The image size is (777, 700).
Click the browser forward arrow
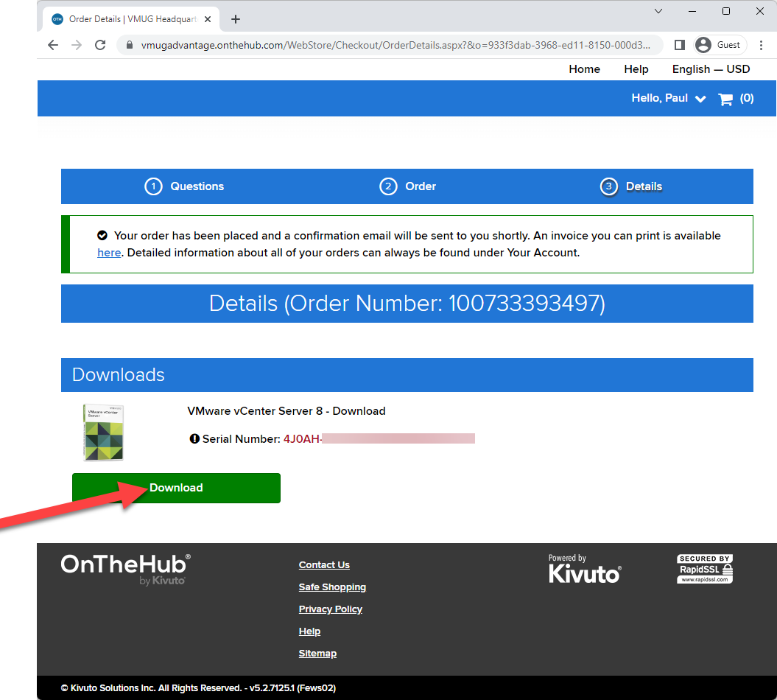(77, 45)
